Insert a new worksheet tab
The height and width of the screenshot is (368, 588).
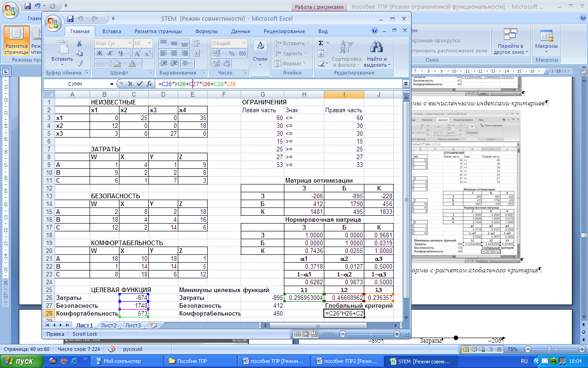(153, 325)
